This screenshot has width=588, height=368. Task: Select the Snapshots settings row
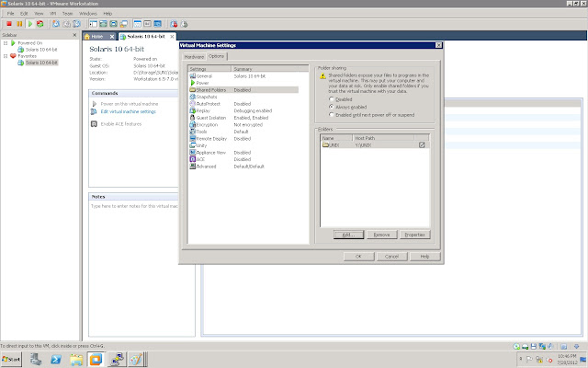[x=243, y=97]
